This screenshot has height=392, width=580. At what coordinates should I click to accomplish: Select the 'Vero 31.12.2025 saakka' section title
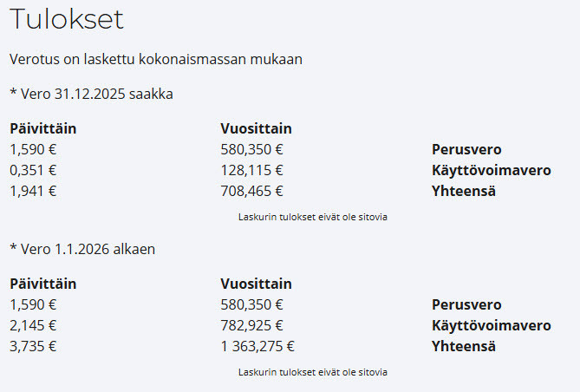[91, 94]
